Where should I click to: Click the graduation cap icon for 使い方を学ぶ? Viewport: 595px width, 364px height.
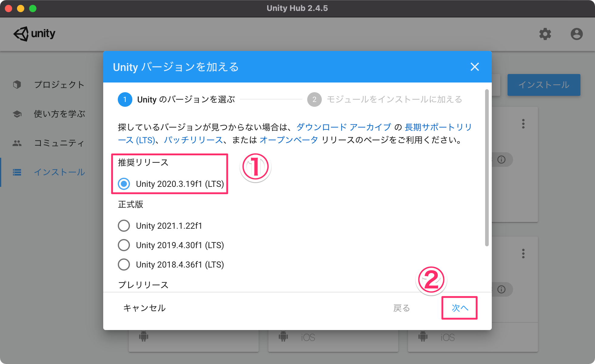click(x=17, y=114)
